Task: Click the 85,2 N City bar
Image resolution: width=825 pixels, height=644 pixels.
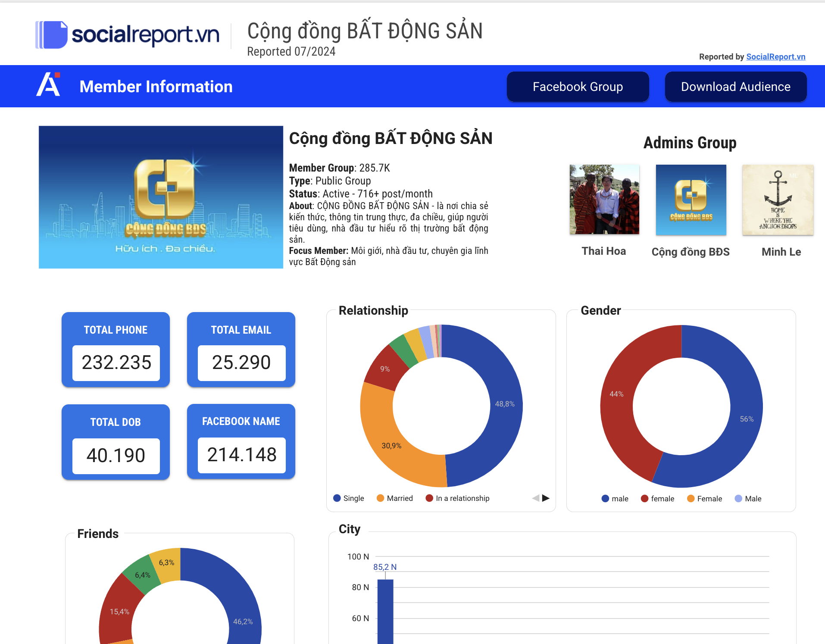Action: pyautogui.click(x=385, y=612)
